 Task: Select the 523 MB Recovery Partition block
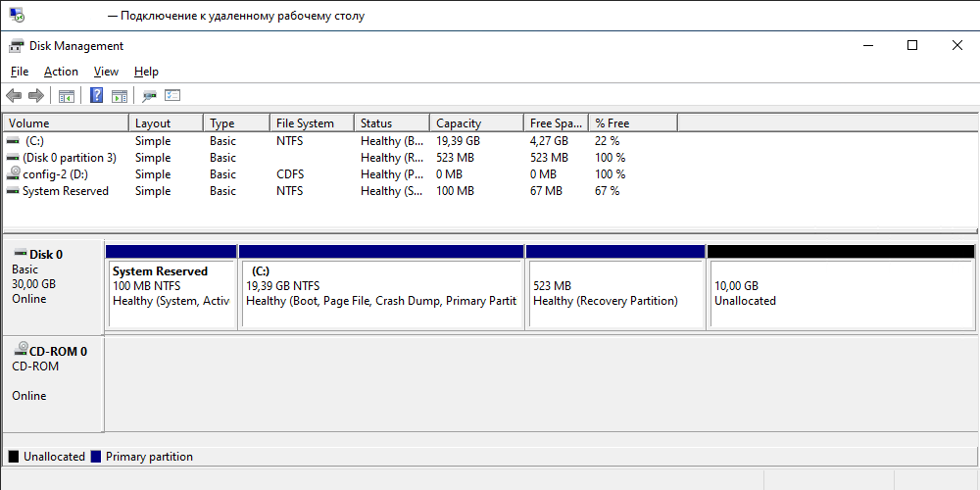(x=614, y=293)
